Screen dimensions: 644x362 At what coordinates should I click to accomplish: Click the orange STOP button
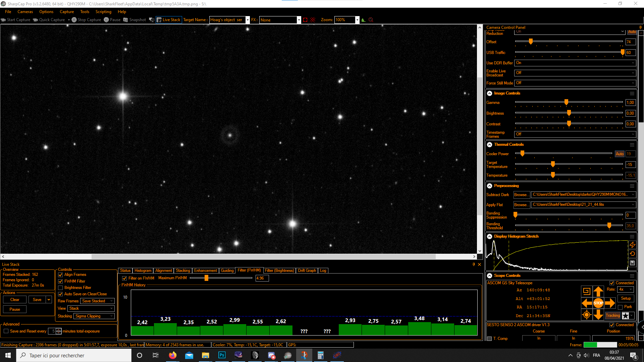coord(598,303)
